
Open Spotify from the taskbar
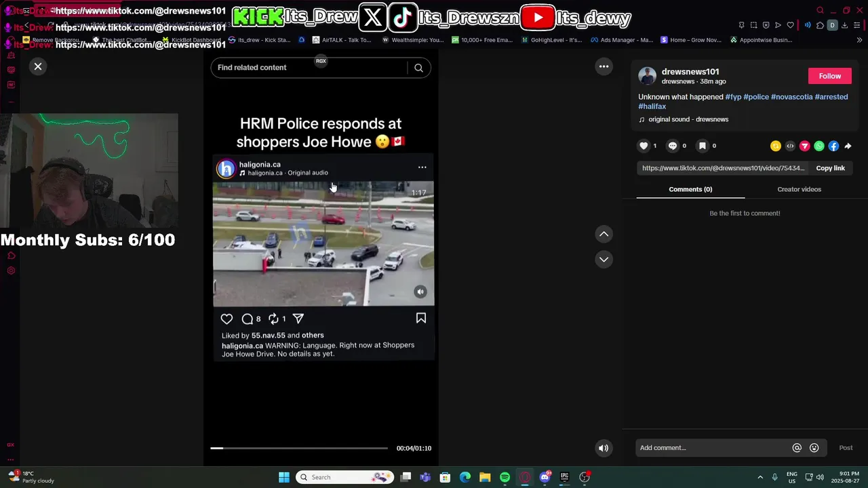click(505, 477)
